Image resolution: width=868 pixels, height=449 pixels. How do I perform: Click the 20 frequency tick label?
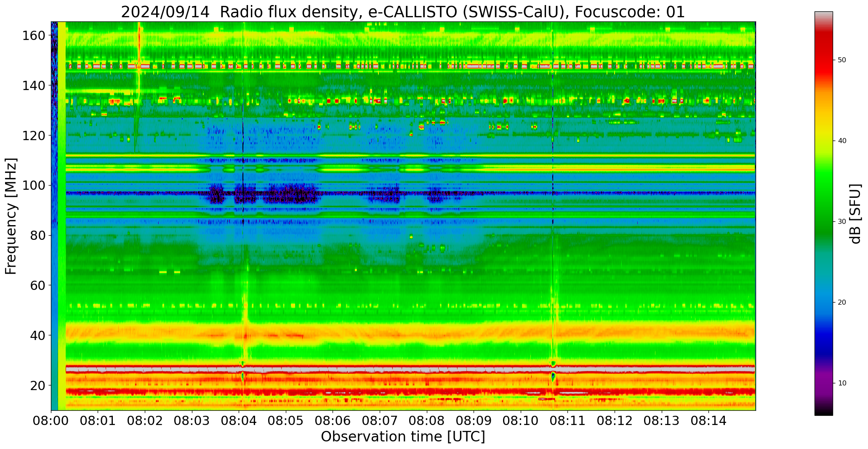click(x=37, y=385)
